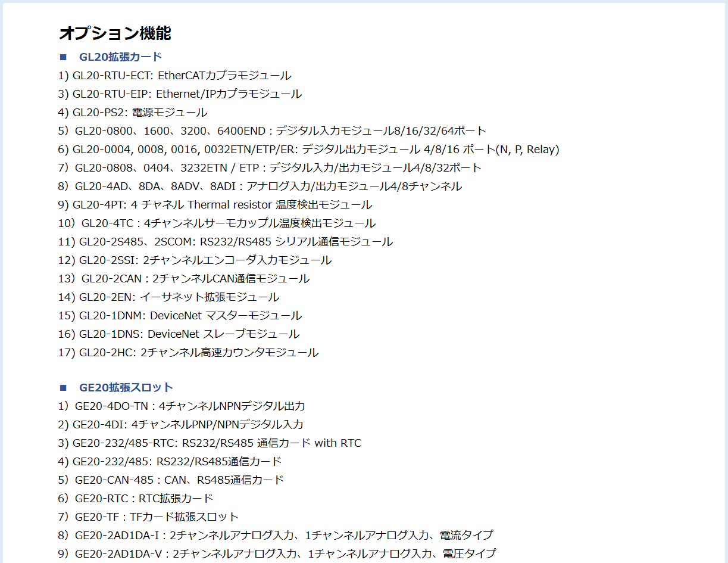Select the GL20-PS2 電源モジュール line

[x=133, y=113]
